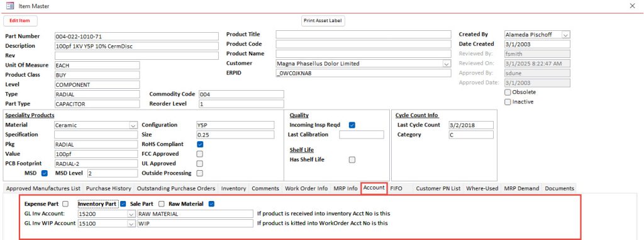The image size is (644, 240).
Task: Open the Material dropdown
Action: (x=133, y=125)
